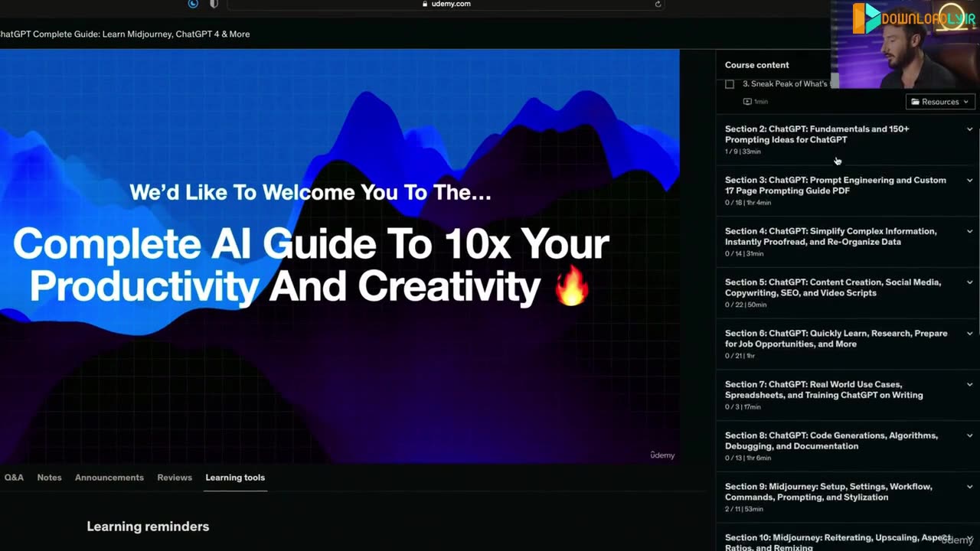980x551 pixels.
Task: Reload the udemy.com page
Action: [x=658, y=4]
